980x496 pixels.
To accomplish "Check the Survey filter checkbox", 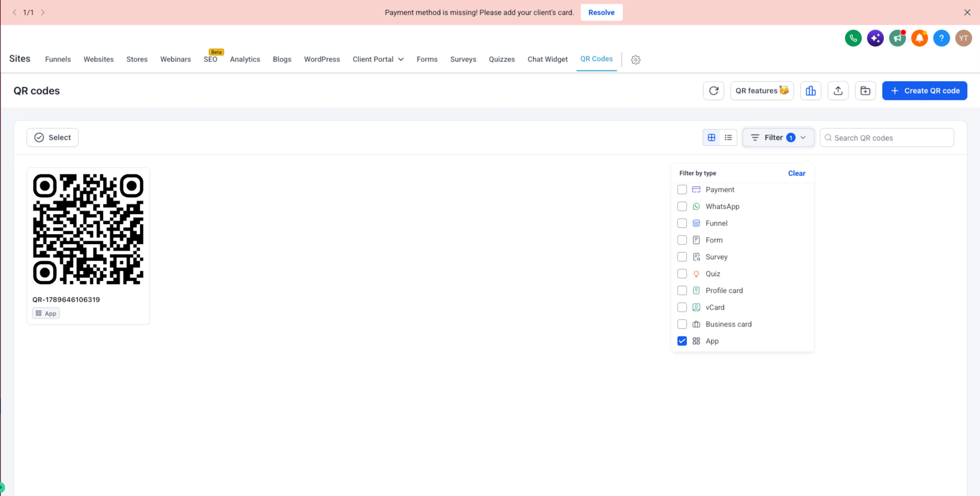I will pos(682,257).
